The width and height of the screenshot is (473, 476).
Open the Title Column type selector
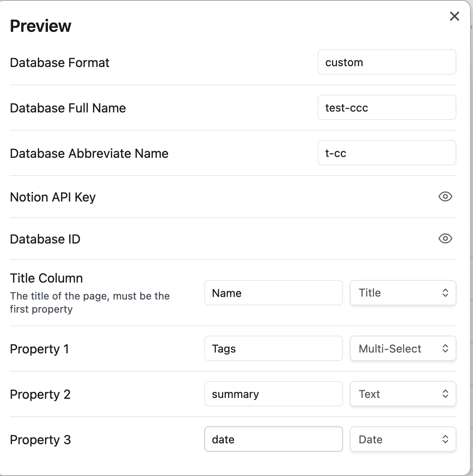(x=403, y=292)
